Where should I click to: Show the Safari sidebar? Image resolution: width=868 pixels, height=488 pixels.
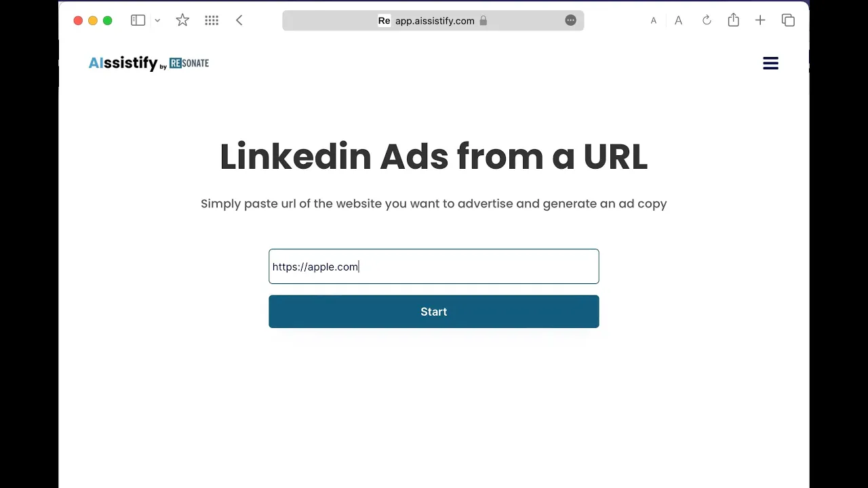pos(138,20)
